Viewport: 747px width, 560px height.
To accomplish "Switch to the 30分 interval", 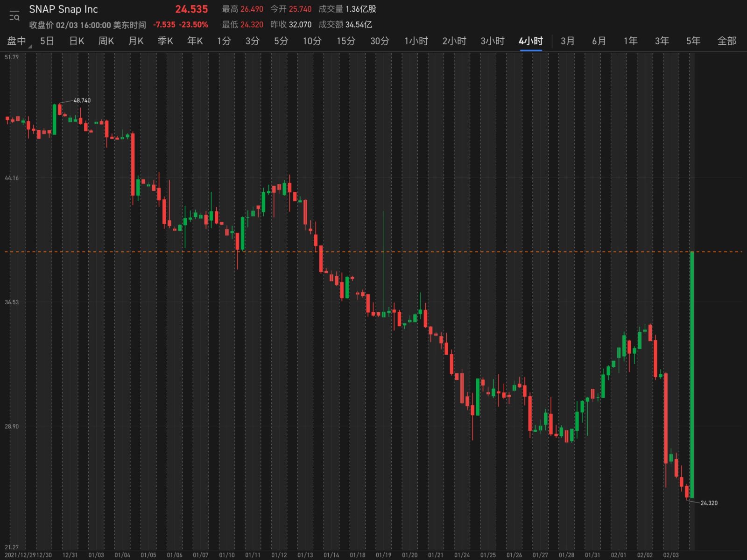I will 380,41.
